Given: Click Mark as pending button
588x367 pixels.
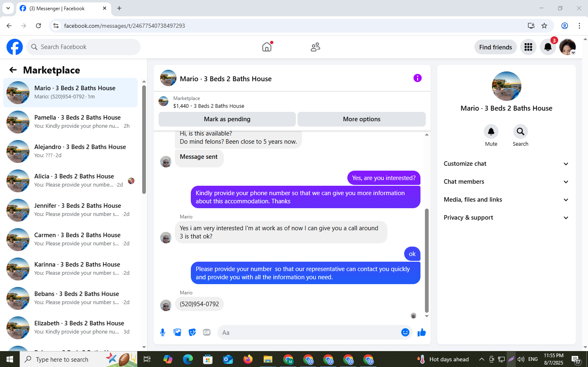Looking at the screenshot, I should pos(227,119).
